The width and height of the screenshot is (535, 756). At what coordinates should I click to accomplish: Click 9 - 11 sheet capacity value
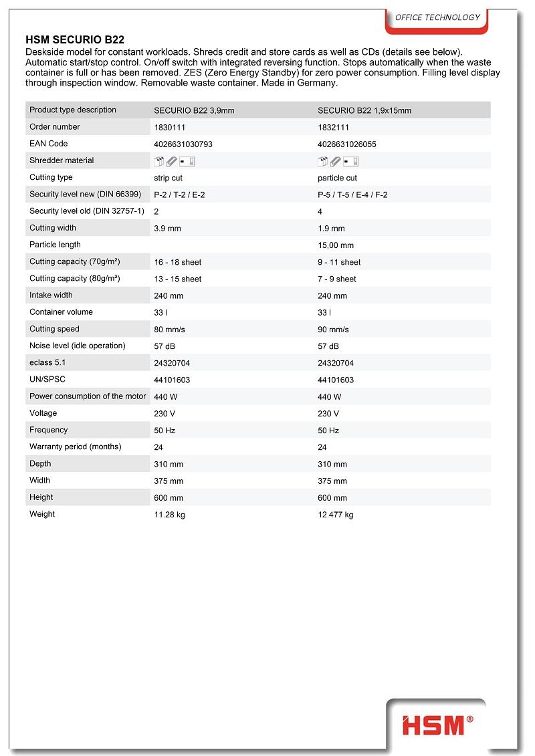click(339, 262)
